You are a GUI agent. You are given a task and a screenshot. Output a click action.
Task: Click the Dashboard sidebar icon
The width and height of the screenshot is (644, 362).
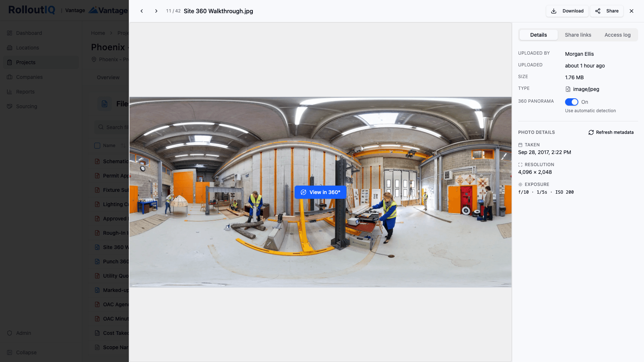tap(10, 33)
